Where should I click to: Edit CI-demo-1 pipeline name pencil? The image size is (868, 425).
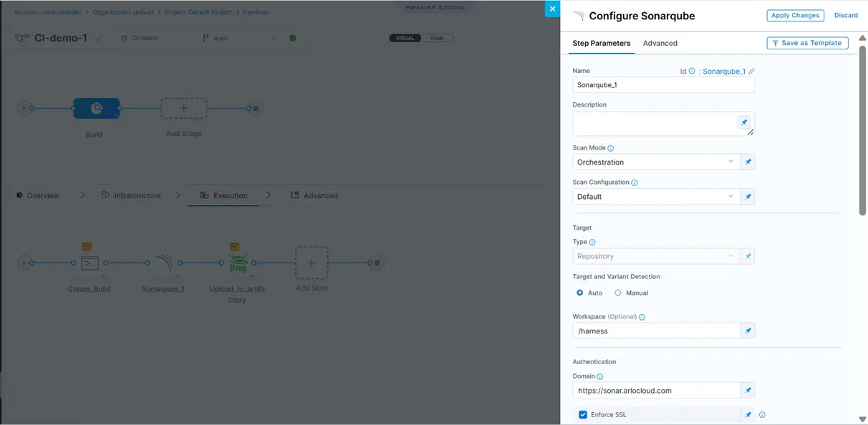(x=100, y=38)
